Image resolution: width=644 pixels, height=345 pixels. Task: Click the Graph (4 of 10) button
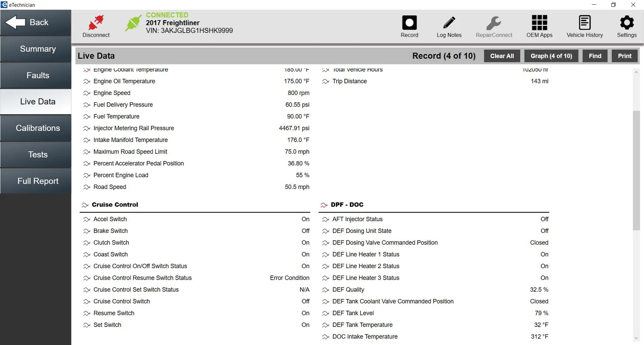click(x=551, y=56)
